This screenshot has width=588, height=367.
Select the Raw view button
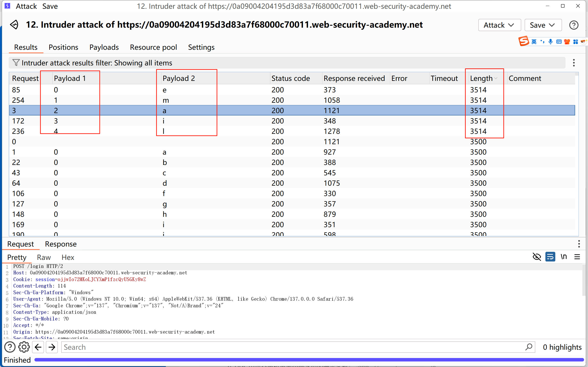point(44,257)
